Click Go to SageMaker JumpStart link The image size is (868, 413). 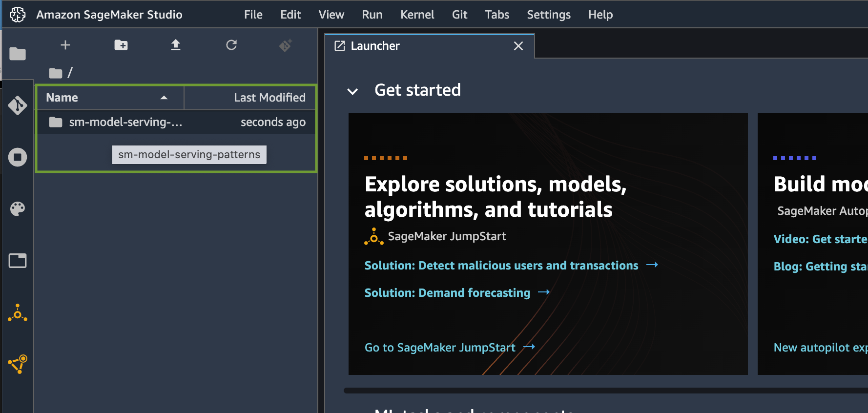pyautogui.click(x=450, y=348)
